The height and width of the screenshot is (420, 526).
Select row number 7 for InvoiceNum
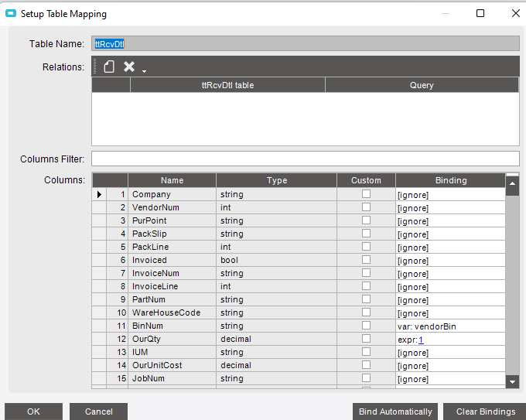click(117, 273)
